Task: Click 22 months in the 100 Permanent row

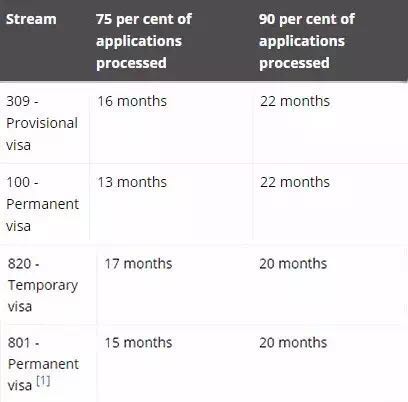Action: [295, 182]
